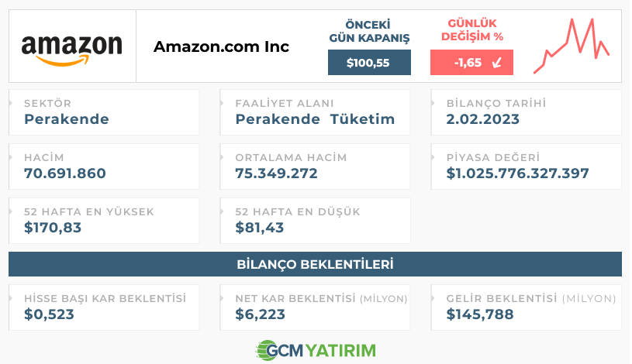632x364 pixels.
Task: Click the balance sheet date 2.02.2023
Action: 482,119
